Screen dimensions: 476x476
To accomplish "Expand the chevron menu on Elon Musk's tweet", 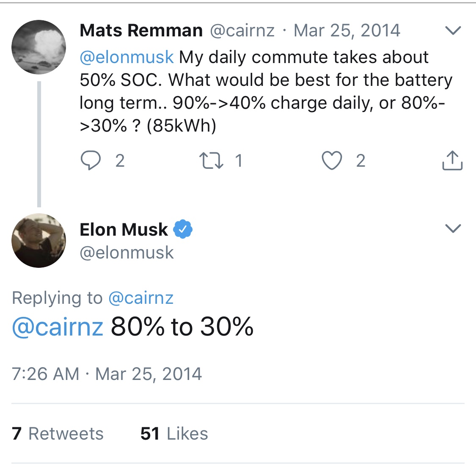I will point(453,228).
